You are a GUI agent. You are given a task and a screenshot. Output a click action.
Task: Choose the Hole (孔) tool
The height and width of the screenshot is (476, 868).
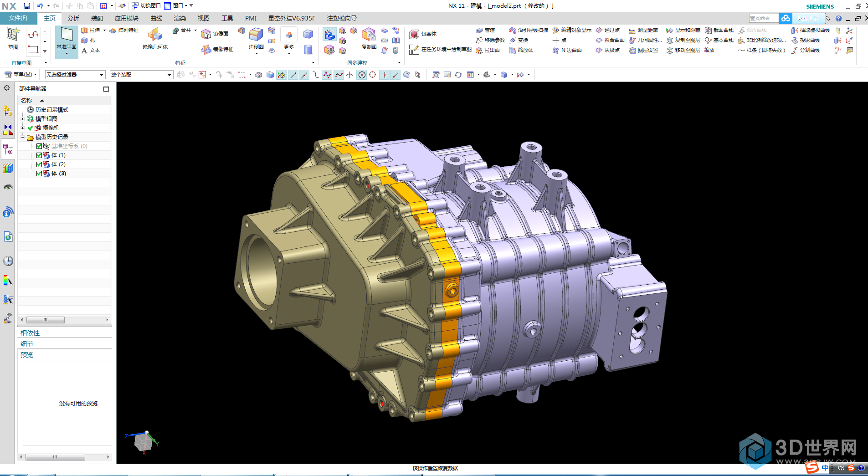pos(88,40)
